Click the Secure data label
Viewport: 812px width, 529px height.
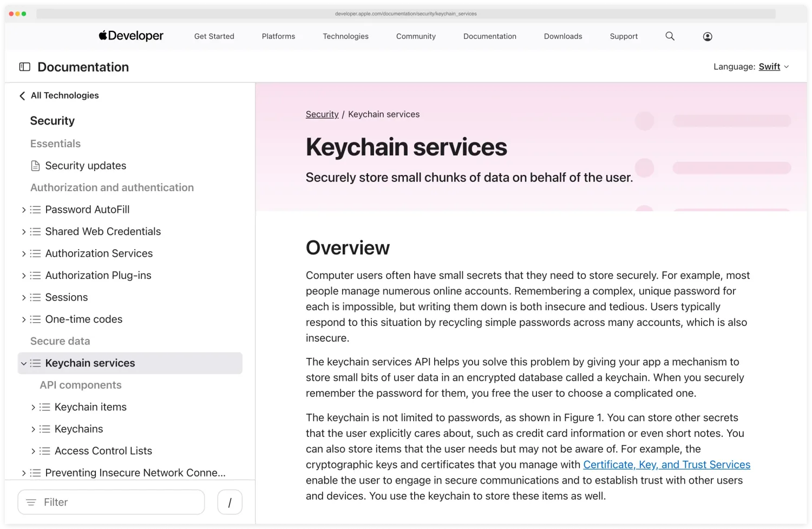60,341
